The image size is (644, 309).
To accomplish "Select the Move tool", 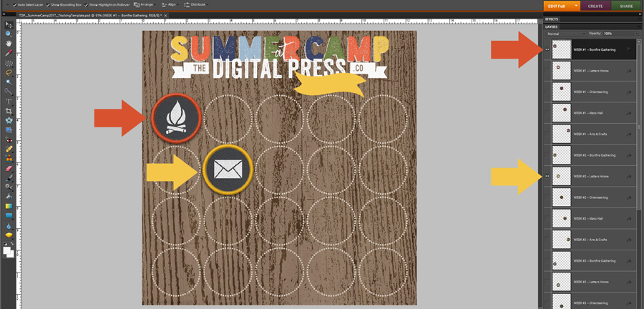I will click(x=9, y=26).
